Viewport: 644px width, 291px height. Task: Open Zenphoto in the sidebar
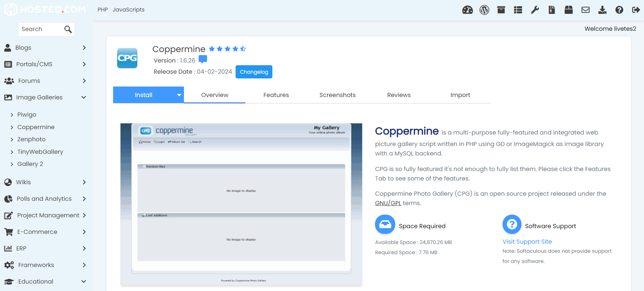coord(31,139)
